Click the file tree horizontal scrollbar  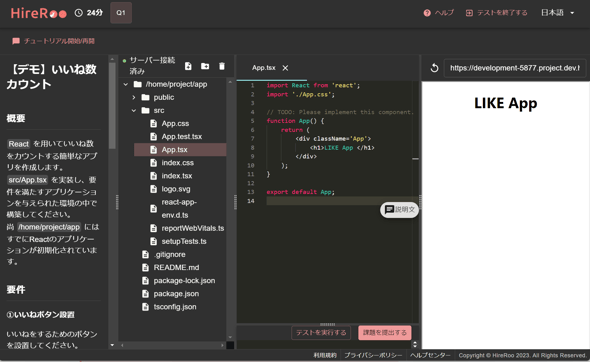pos(172,345)
